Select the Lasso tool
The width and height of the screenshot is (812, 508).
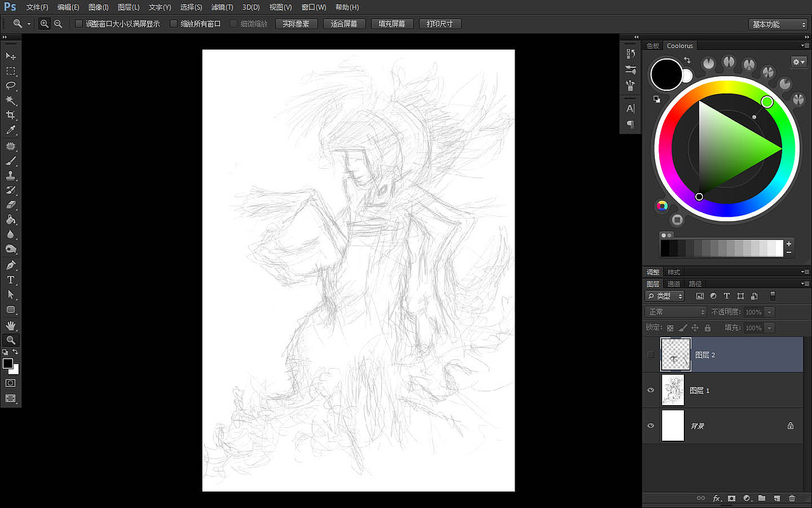(x=11, y=86)
